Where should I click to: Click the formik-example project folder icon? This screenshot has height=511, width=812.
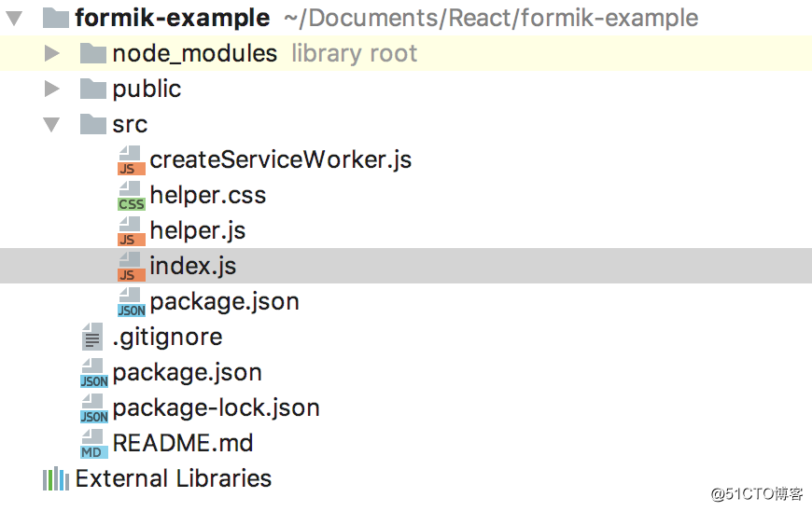(56, 18)
